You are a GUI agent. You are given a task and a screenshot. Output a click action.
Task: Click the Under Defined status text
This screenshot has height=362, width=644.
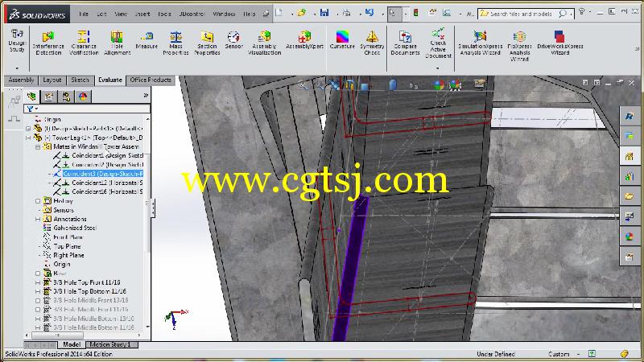point(496,354)
